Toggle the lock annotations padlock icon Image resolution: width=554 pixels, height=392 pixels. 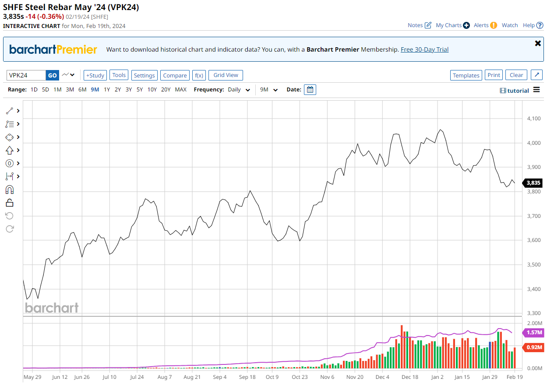10,203
